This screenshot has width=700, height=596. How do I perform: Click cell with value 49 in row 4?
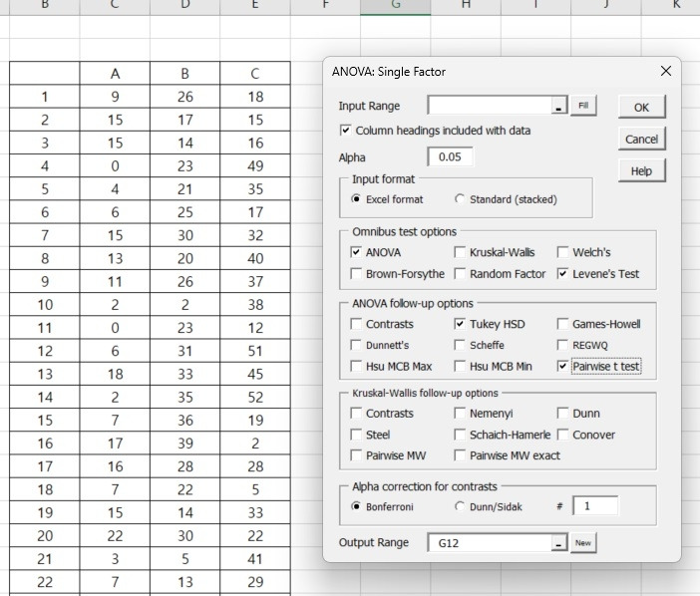(x=255, y=166)
